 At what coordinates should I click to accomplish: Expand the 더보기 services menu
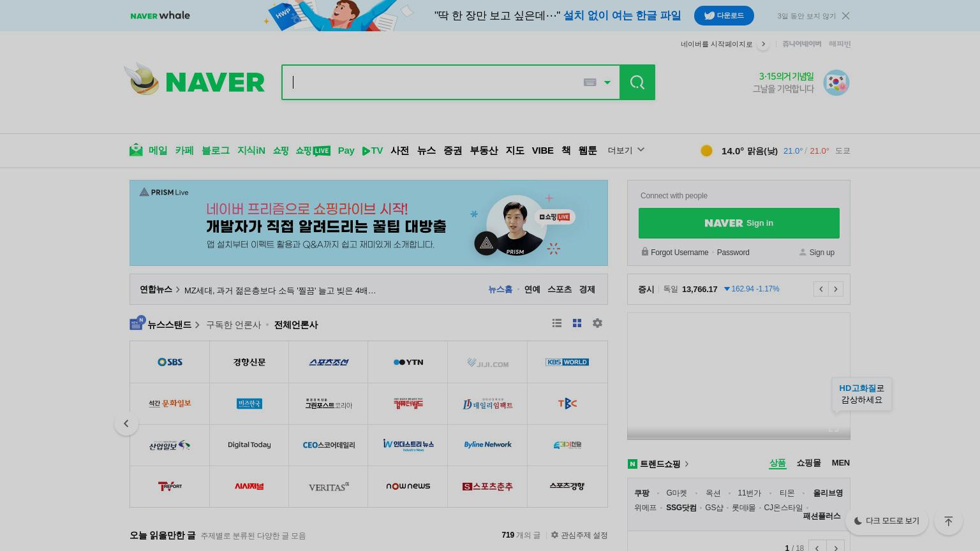tap(626, 151)
